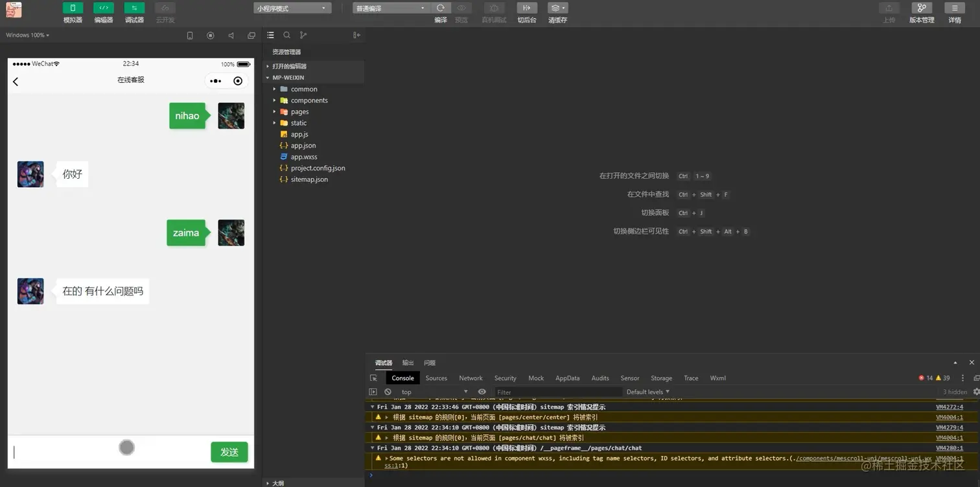980x487 pixels.
Task: Click the console Filter input field
Action: click(x=559, y=392)
